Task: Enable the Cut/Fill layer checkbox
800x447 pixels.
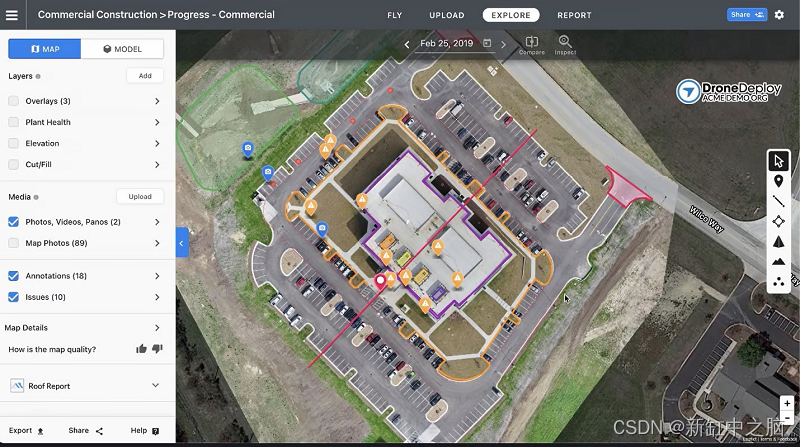Action: pos(14,164)
